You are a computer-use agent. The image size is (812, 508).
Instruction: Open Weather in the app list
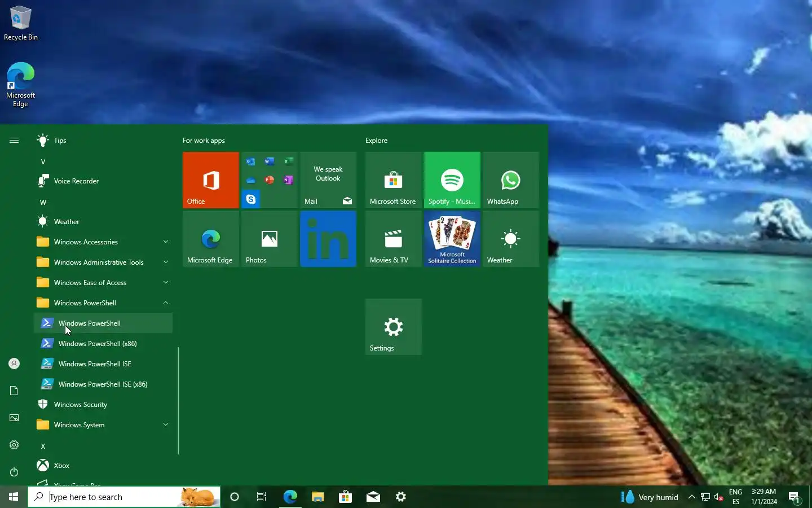pyautogui.click(x=103, y=221)
